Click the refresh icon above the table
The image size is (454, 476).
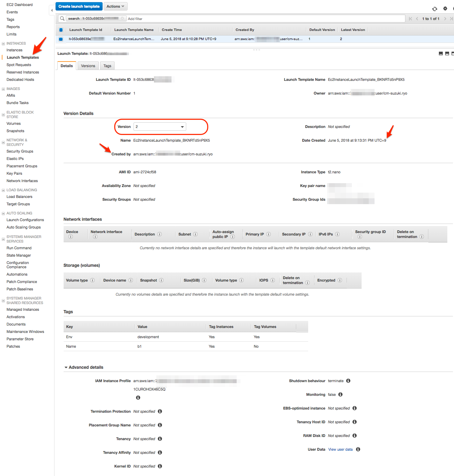point(435,9)
